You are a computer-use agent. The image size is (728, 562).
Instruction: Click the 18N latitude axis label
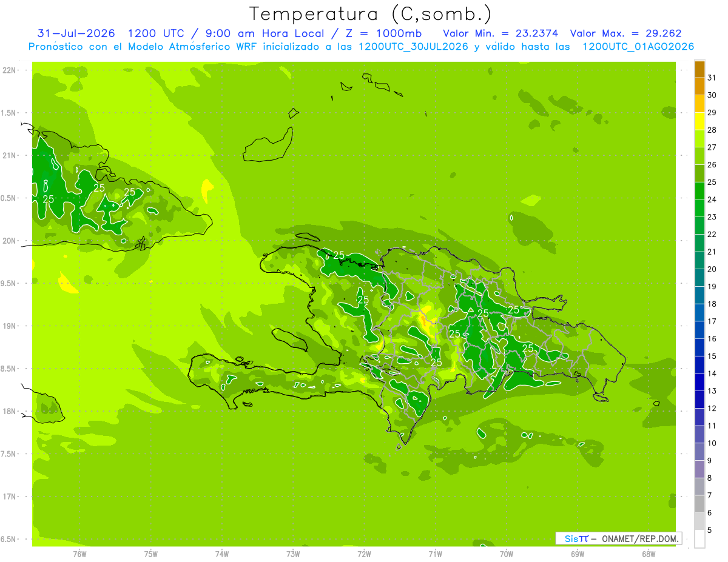9,411
